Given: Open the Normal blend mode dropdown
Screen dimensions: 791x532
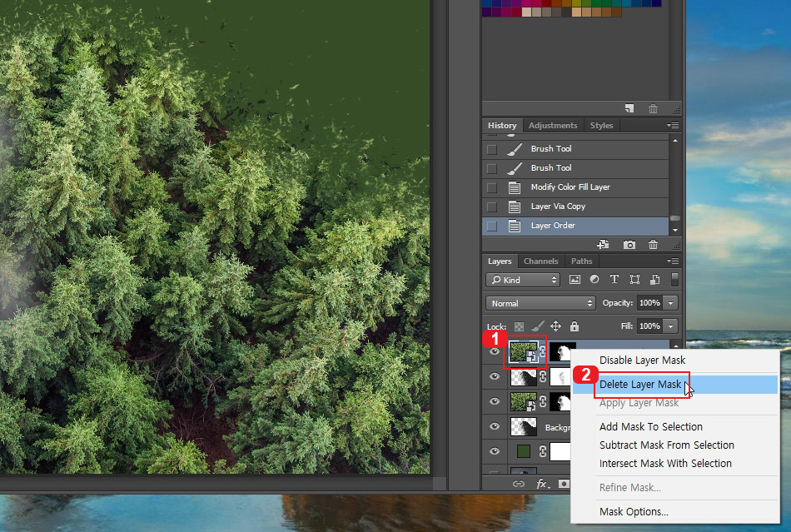Looking at the screenshot, I should [540, 303].
